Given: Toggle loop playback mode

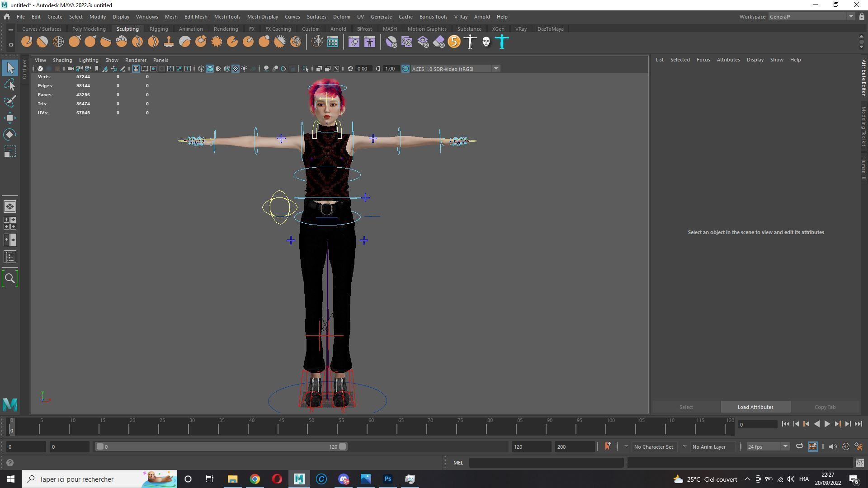Looking at the screenshot, I should [799, 446].
